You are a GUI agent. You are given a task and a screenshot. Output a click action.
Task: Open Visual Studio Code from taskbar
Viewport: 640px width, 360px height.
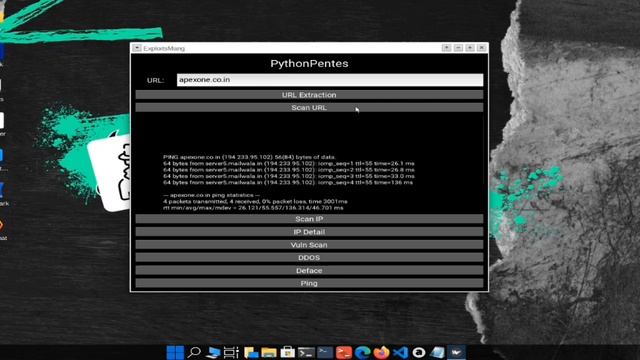(400, 352)
